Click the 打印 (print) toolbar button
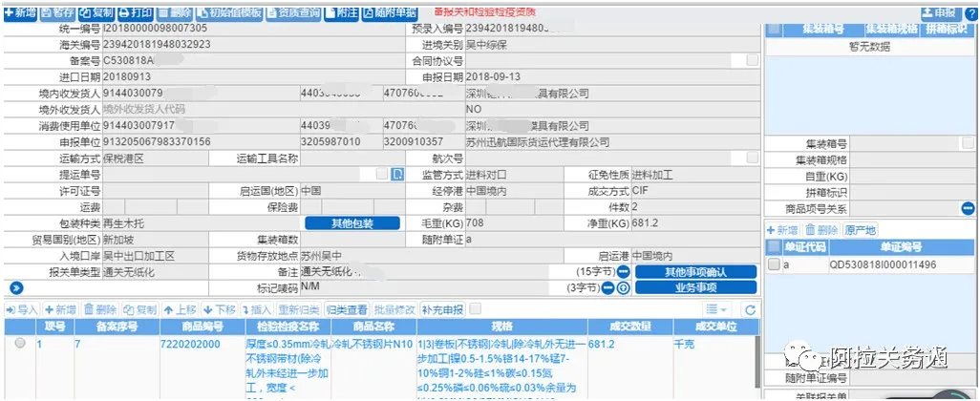The image size is (980, 401). 133,12
